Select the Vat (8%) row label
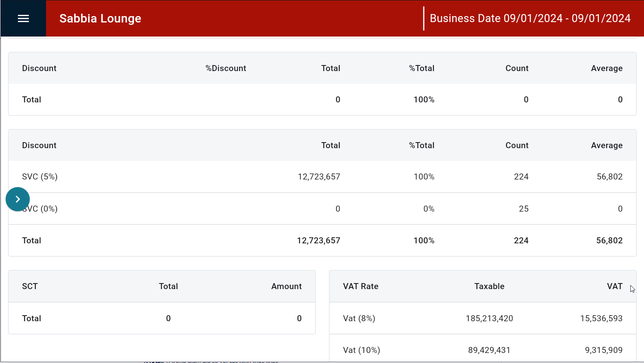This screenshot has height=363, width=644. pyautogui.click(x=359, y=318)
